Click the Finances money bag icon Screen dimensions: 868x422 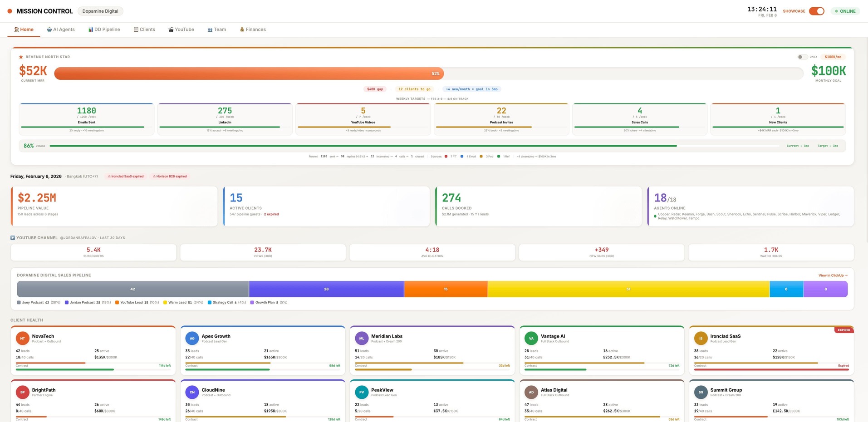(241, 29)
